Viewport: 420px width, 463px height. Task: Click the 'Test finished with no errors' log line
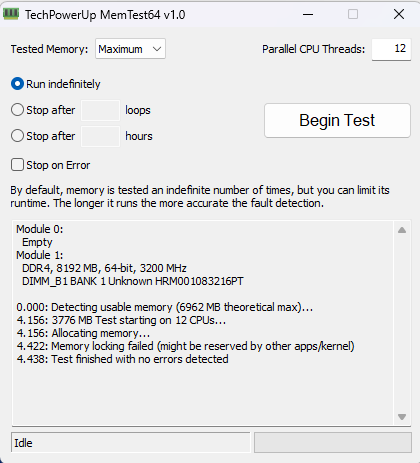point(122,359)
